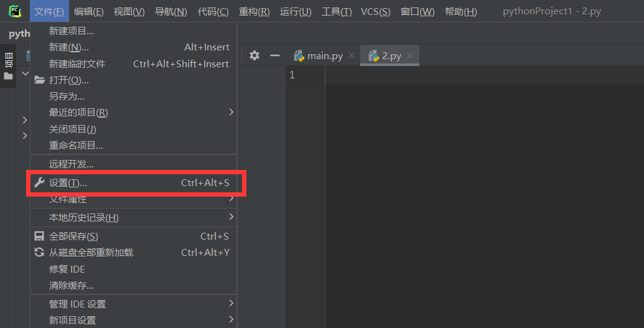
Task: Open the 导航(N) menu
Action: [171, 11]
